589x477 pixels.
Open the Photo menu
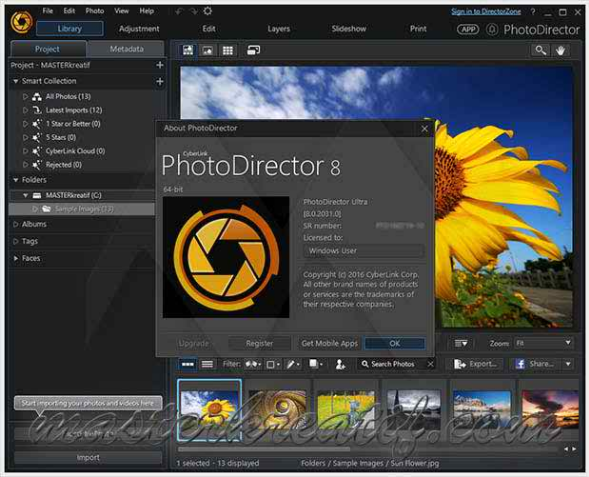click(x=95, y=11)
